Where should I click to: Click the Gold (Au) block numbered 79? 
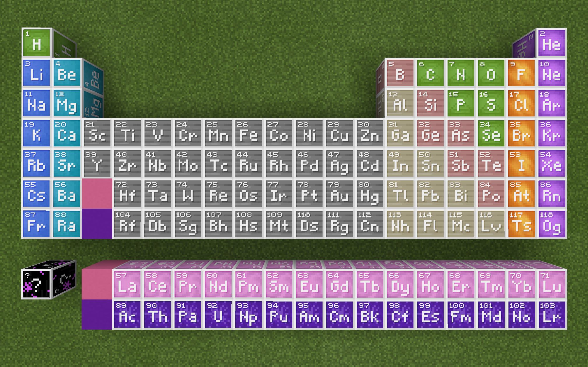point(339,194)
